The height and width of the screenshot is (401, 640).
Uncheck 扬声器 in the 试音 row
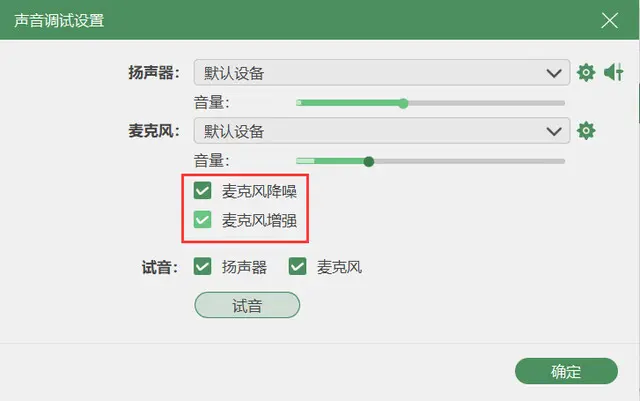click(x=202, y=267)
